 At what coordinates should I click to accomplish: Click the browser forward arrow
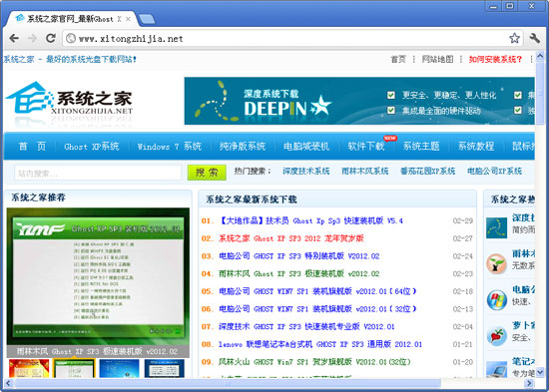pos(32,38)
